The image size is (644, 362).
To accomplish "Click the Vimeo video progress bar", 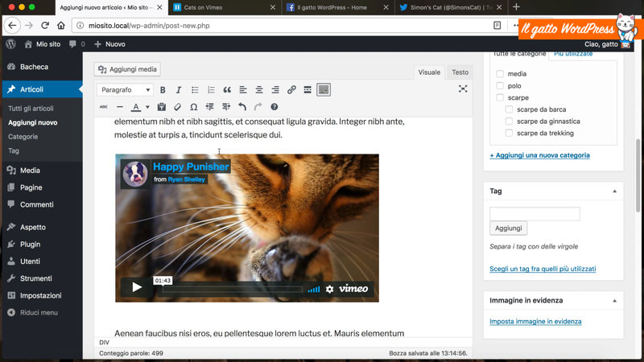I will click(233, 290).
